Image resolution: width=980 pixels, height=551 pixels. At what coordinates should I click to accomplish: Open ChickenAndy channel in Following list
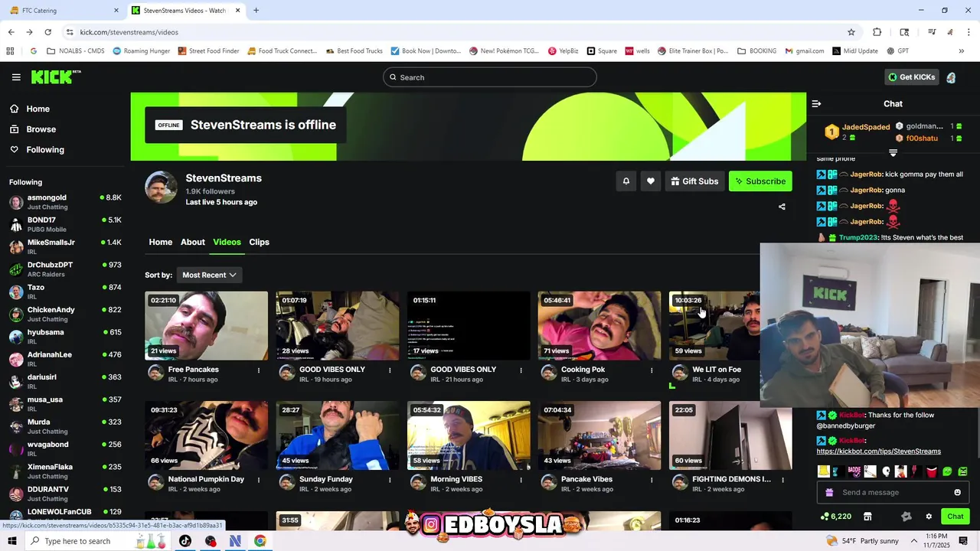(x=65, y=314)
